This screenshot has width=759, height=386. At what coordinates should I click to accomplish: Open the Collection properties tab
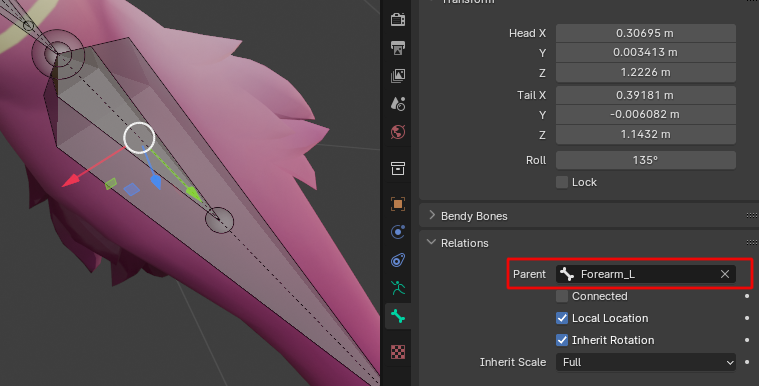[397, 169]
